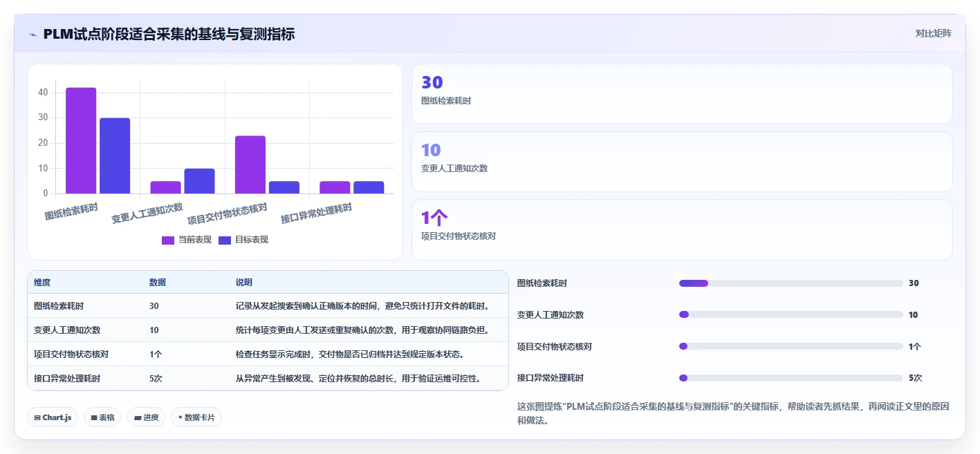Click the table description starting 检查任务显示完成时

pos(349,354)
